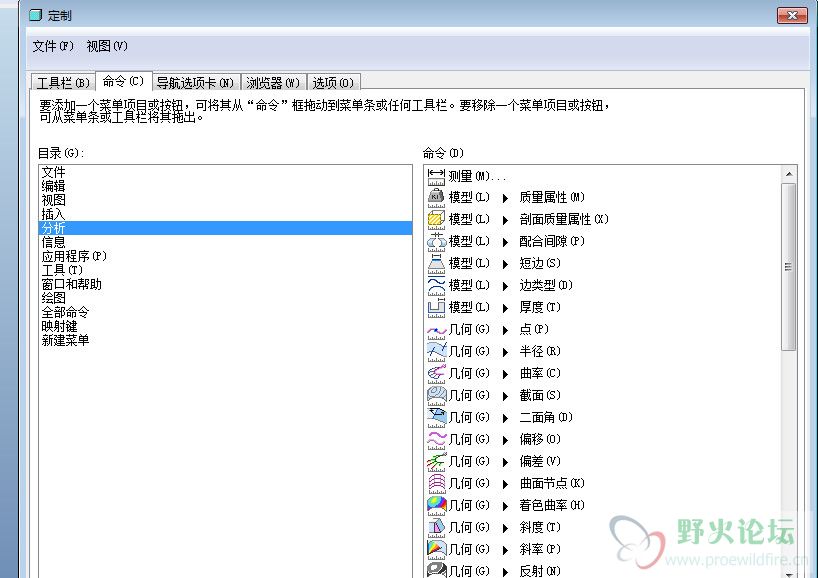Select 编辑 in the category list
This screenshot has width=818, height=578.
pos(225,186)
